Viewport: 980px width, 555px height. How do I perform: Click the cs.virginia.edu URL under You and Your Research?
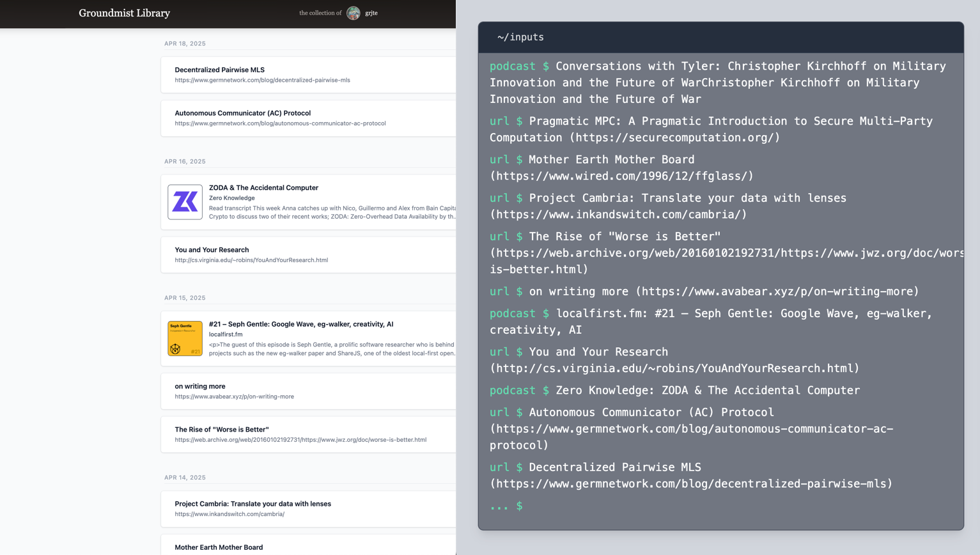251,260
